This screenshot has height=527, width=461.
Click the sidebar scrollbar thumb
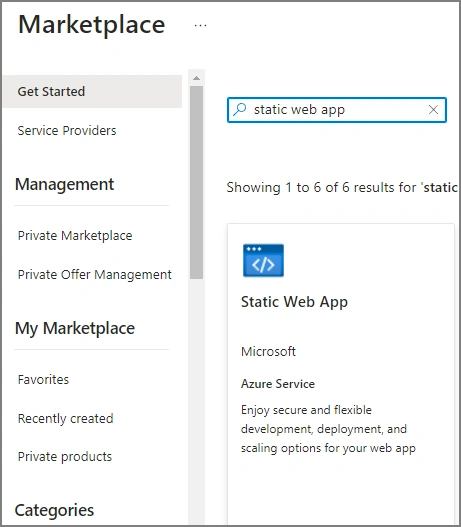197,182
